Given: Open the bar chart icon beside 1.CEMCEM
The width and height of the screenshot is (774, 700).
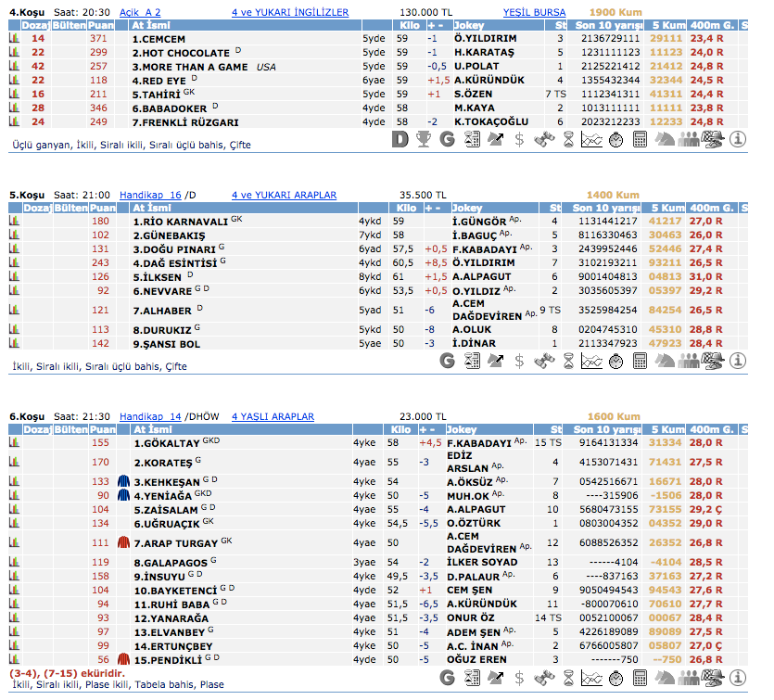Looking at the screenshot, I should pos(14,40).
